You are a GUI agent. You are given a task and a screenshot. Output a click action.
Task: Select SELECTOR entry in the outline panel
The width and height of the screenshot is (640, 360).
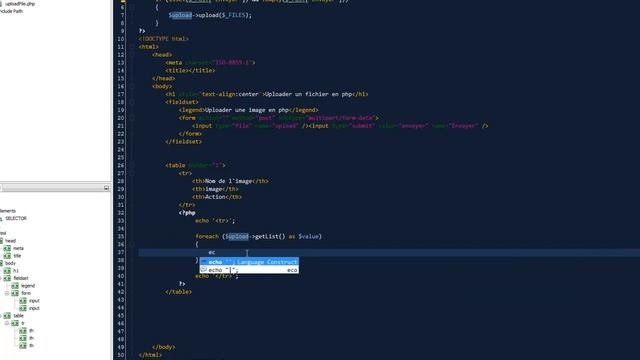16,218
